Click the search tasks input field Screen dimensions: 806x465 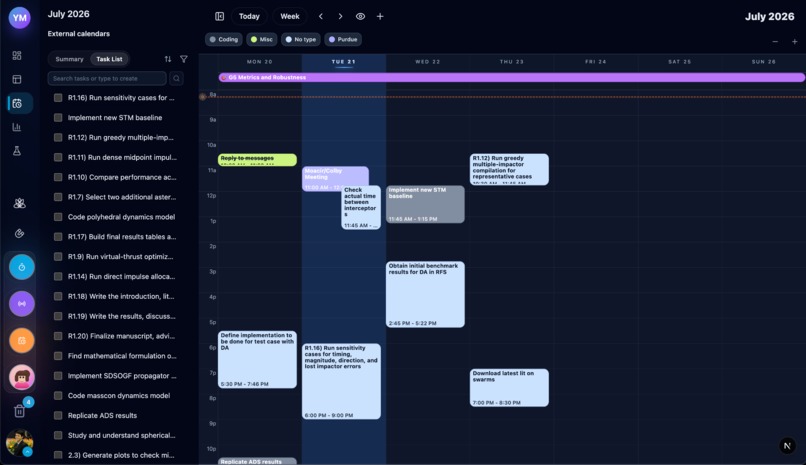coord(107,78)
